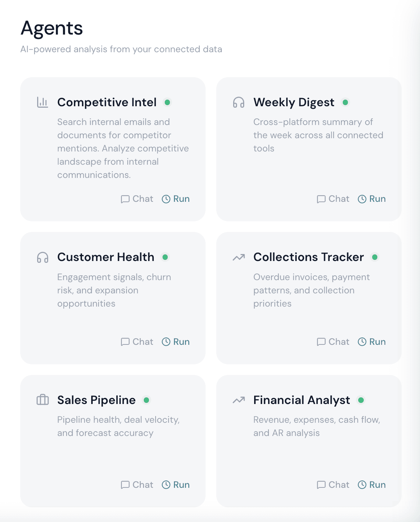The height and width of the screenshot is (522, 420).
Task: Click the trend icon on Financial Analyst
Action: point(238,400)
